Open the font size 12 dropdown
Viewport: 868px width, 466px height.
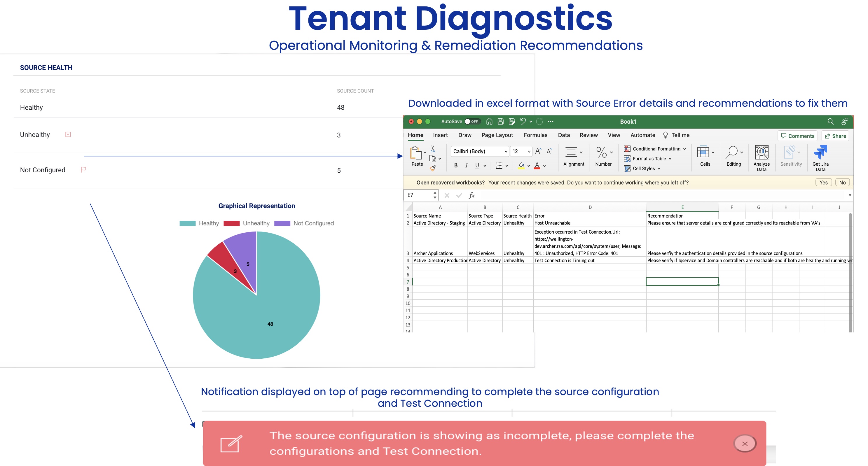tap(529, 152)
